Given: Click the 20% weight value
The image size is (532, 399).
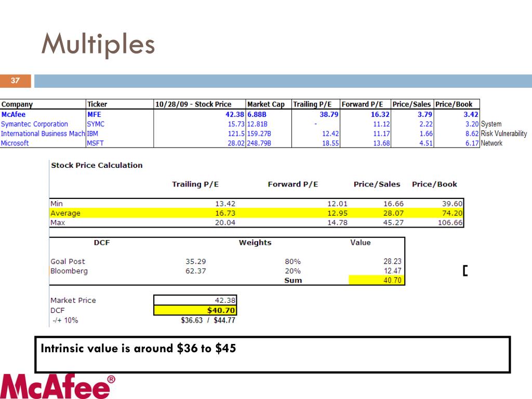Looking at the screenshot, I should click(293, 271).
